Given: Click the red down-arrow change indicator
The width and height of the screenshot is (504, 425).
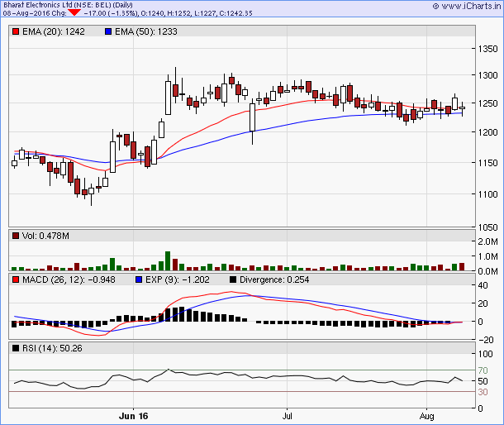Looking at the screenshot, I should (74, 13).
